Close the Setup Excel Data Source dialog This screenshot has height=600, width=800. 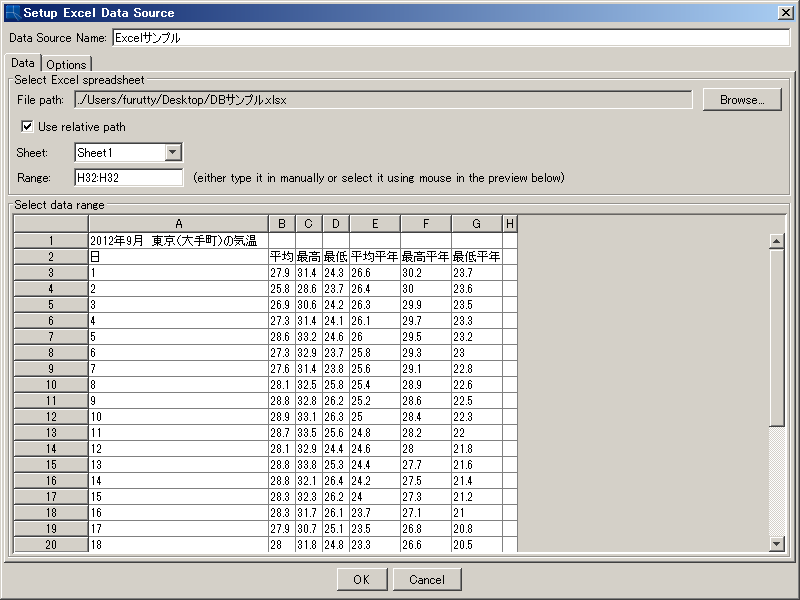[786, 13]
